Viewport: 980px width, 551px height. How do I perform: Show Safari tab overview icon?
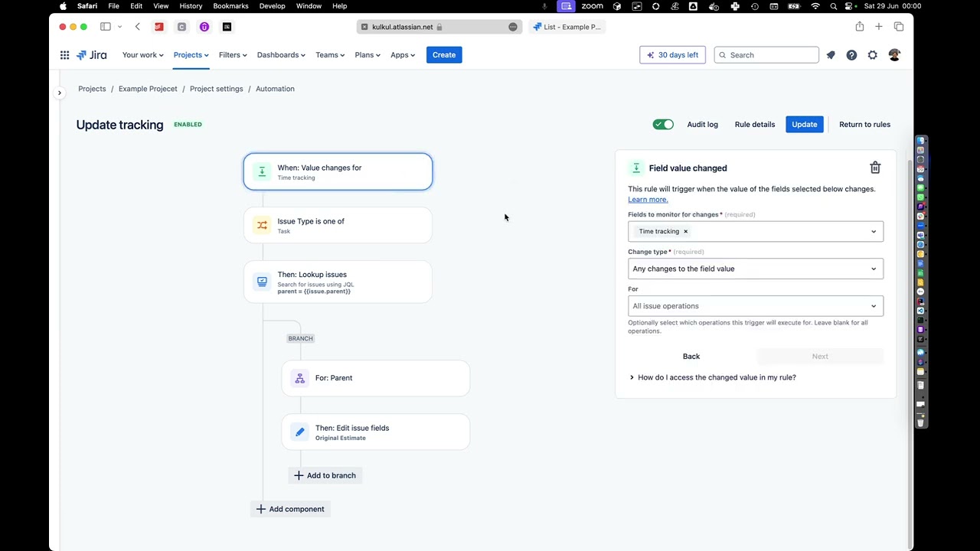[x=899, y=27]
